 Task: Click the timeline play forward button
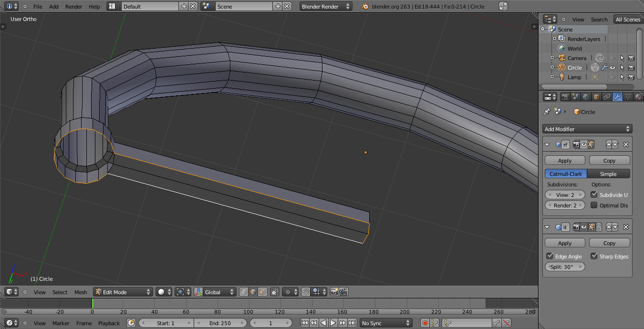[333, 323]
